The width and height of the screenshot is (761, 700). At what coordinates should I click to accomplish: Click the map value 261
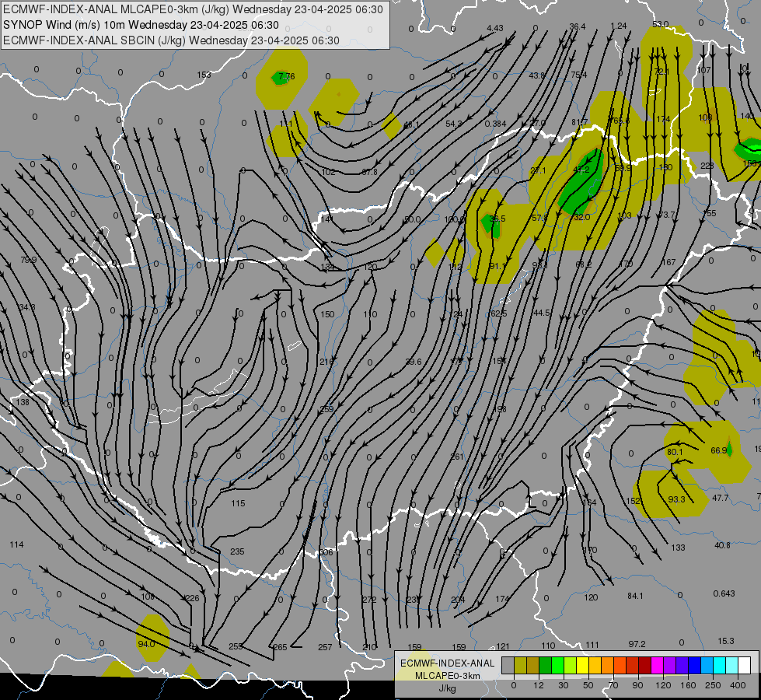tap(457, 457)
